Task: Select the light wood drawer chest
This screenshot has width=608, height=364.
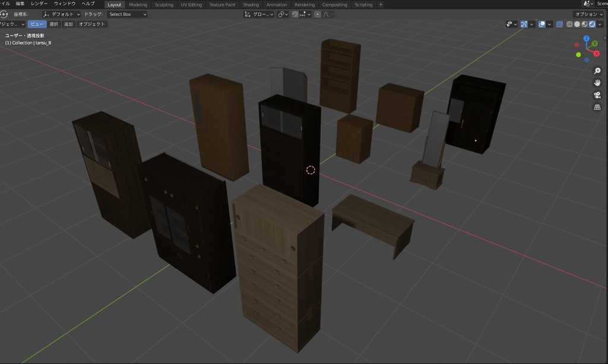Action: [x=279, y=267]
